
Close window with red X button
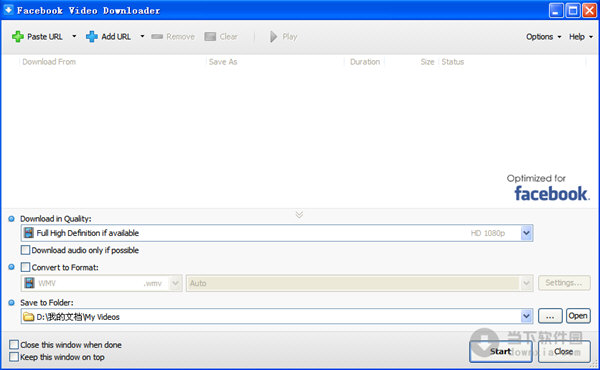[590, 10]
